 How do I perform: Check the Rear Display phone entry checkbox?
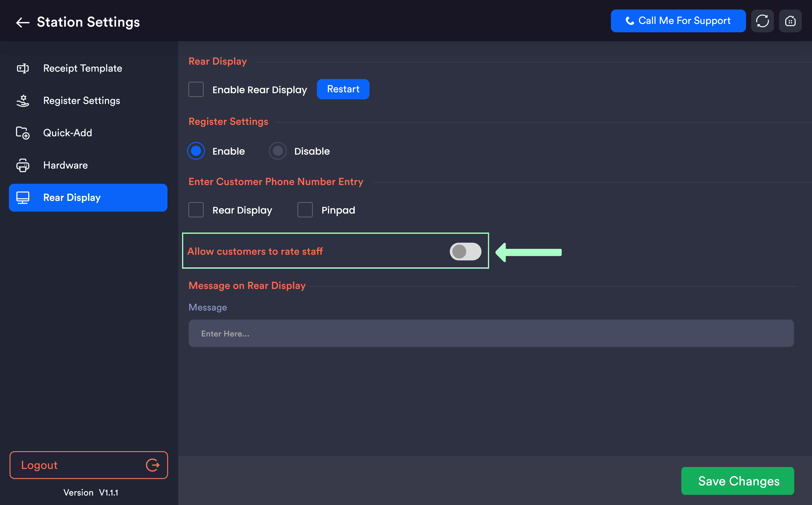(x=196, y=210)
